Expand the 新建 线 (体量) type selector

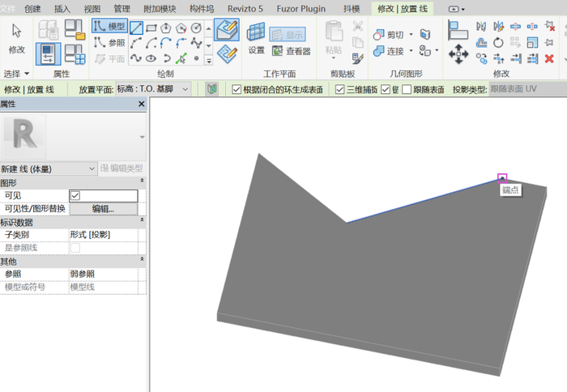pos(92,168)
